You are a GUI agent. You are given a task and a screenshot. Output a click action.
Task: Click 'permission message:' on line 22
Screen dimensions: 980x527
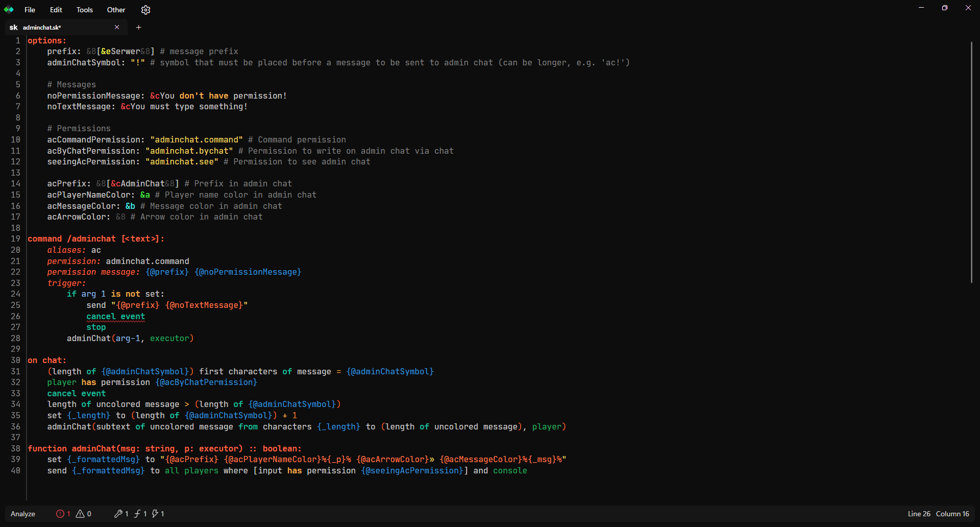pos(93,272)
